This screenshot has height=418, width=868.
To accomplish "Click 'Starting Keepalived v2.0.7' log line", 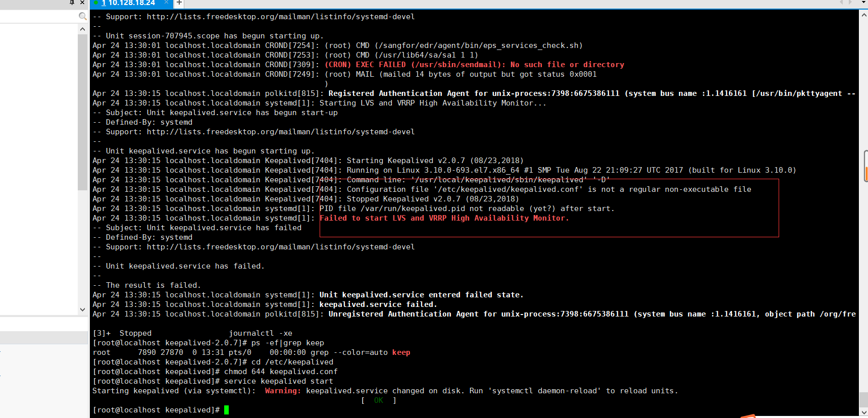I will [x=435, y=161].
